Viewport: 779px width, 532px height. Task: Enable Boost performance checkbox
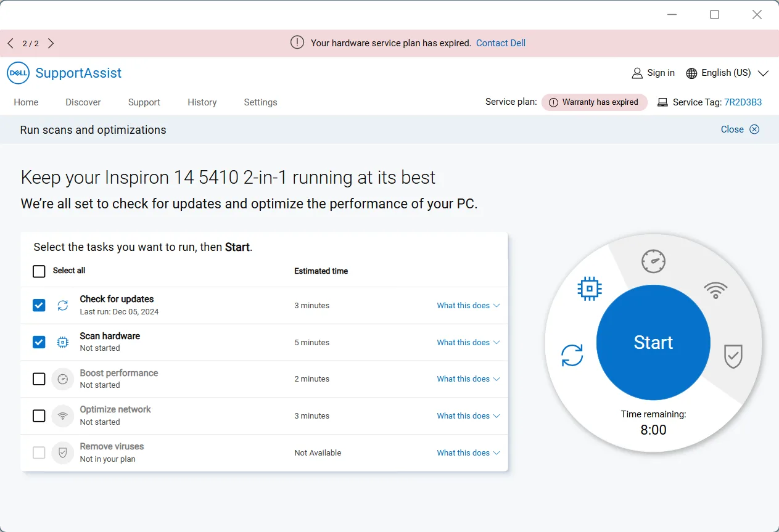39,379
